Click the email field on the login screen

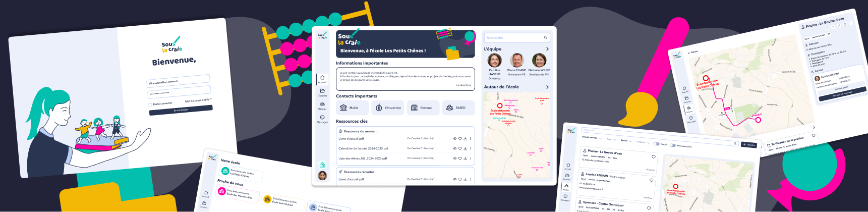click(179, 80)
